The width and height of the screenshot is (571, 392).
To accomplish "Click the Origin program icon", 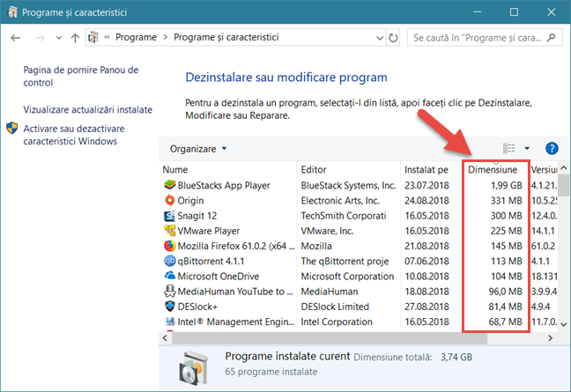I will 170,200.
